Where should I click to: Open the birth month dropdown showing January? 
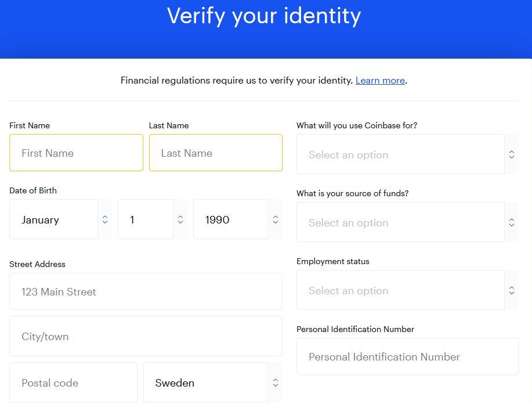53,219
